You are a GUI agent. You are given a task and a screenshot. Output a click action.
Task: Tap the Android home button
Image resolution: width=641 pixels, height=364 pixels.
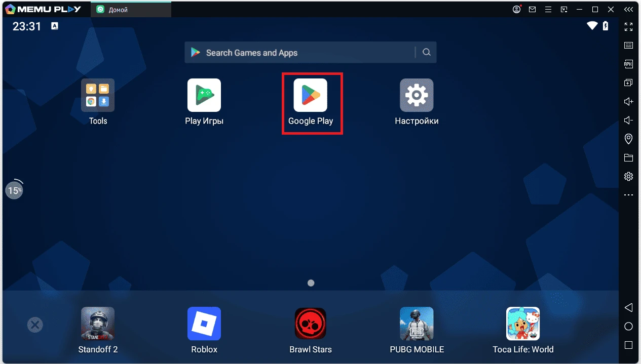click(x=628, y=326)
